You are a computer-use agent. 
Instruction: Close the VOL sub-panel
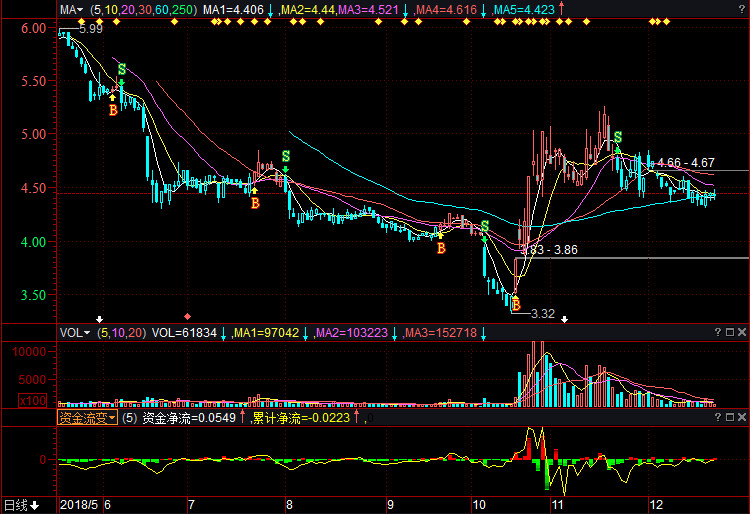742,332
